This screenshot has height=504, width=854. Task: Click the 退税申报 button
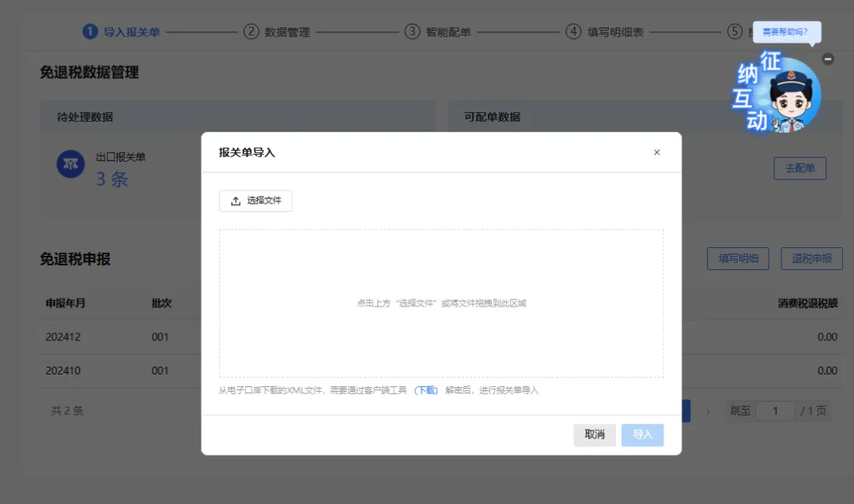(811, 258)
